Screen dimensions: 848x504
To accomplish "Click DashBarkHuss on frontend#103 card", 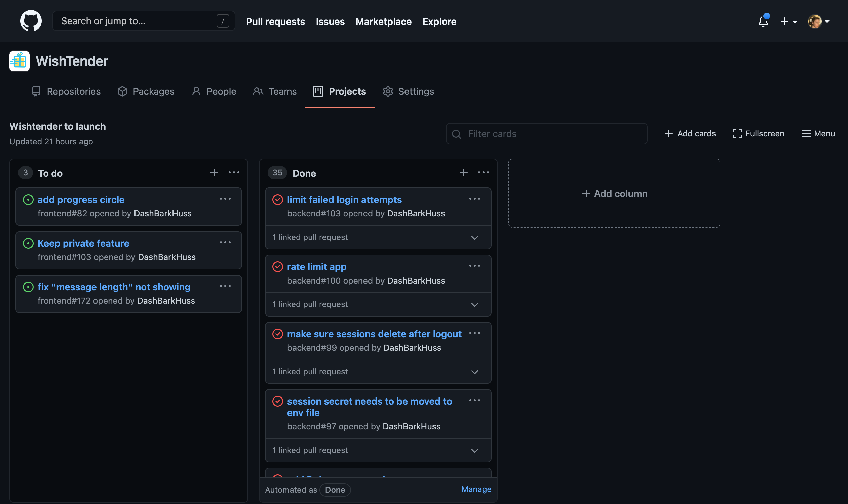I will (x=167, y=257).
